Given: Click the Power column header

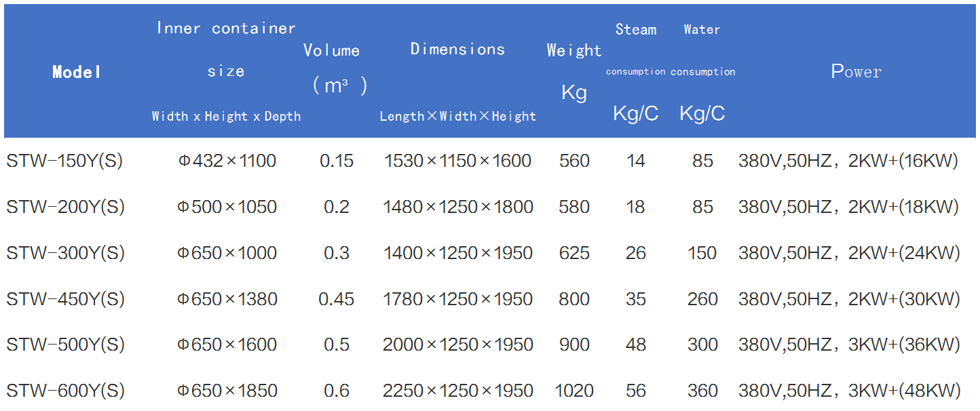Looking at the screenshot, I should coord(856,72).
